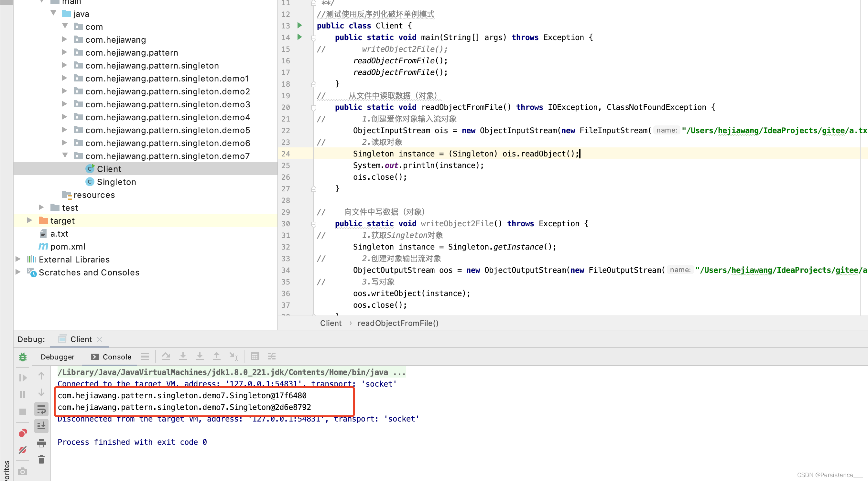Switch to the Console tab

coord(111,357)
